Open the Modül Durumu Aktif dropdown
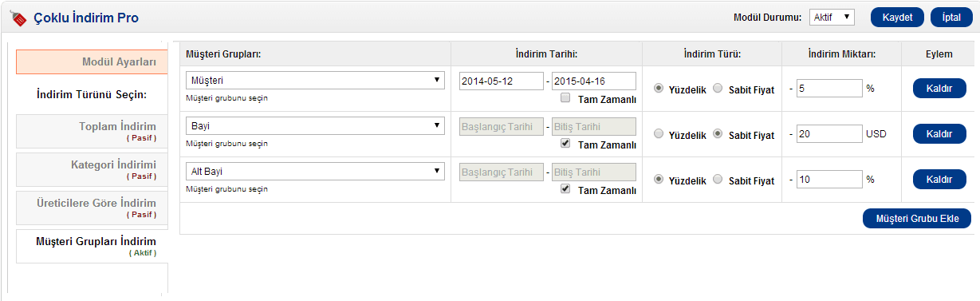This screenshot has width=980, height=301. [x=832, y=17]
